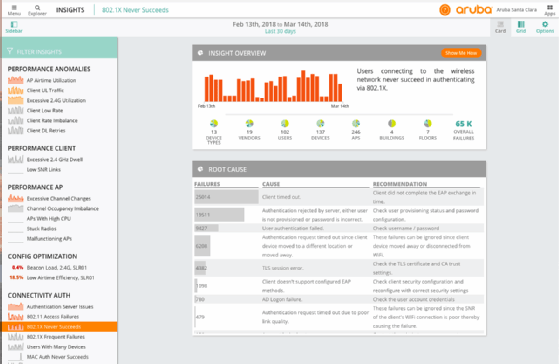
Task: Open the Apps grid icon
Action: tap(550, 7)
